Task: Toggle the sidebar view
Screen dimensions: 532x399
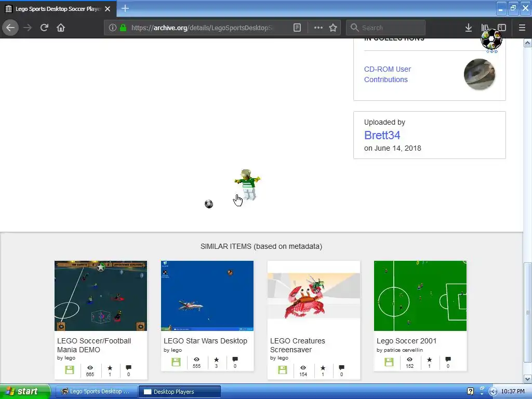Action: (502, 28)
